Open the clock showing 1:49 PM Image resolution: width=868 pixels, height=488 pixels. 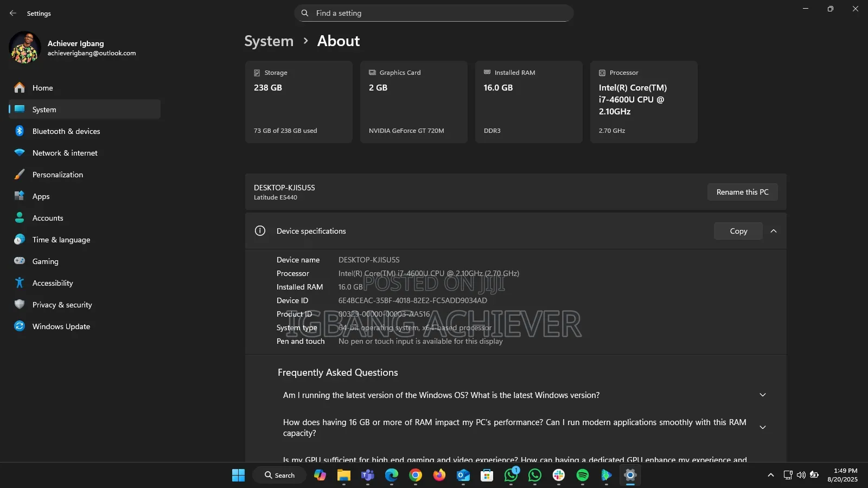point(843,475)
